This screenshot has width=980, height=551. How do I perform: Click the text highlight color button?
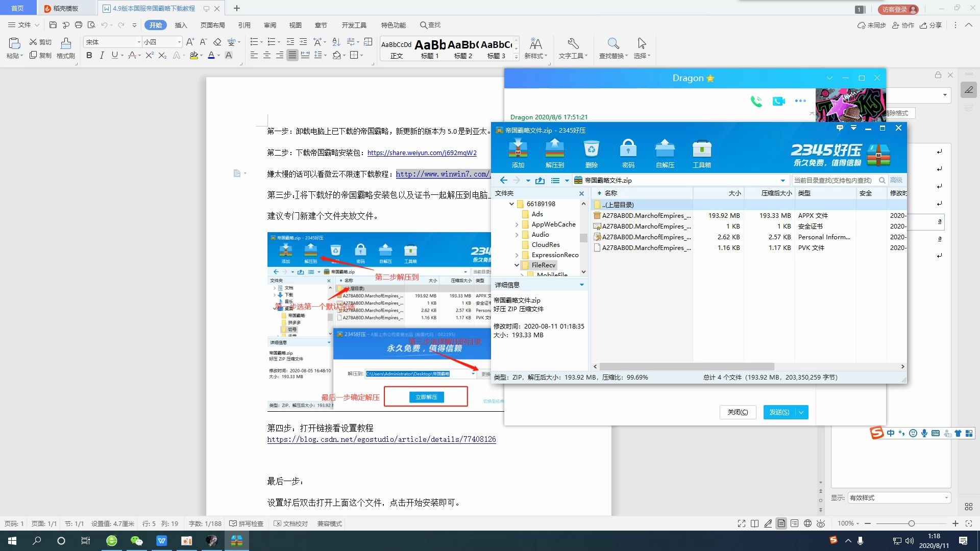pyautogui.click(x=194, y=55)
